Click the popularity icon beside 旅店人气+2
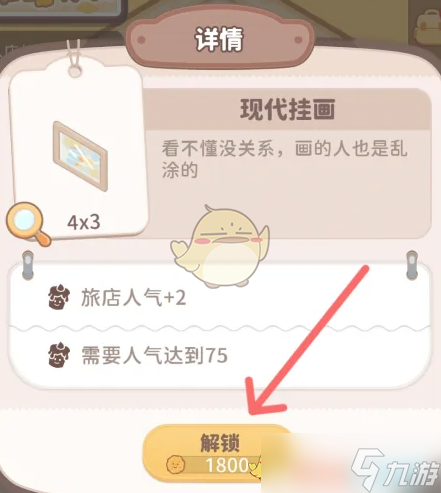 click(x=59, y=297)
